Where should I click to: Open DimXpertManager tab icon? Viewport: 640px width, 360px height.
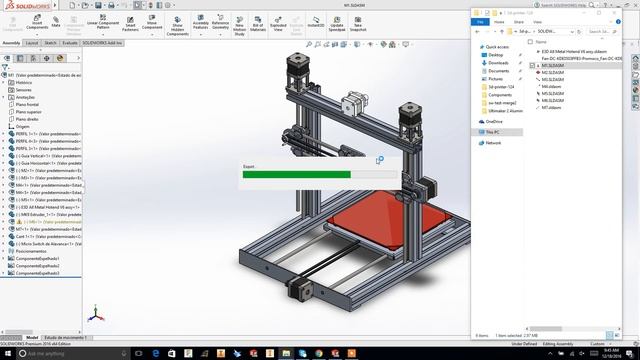(x=47, y=58)
